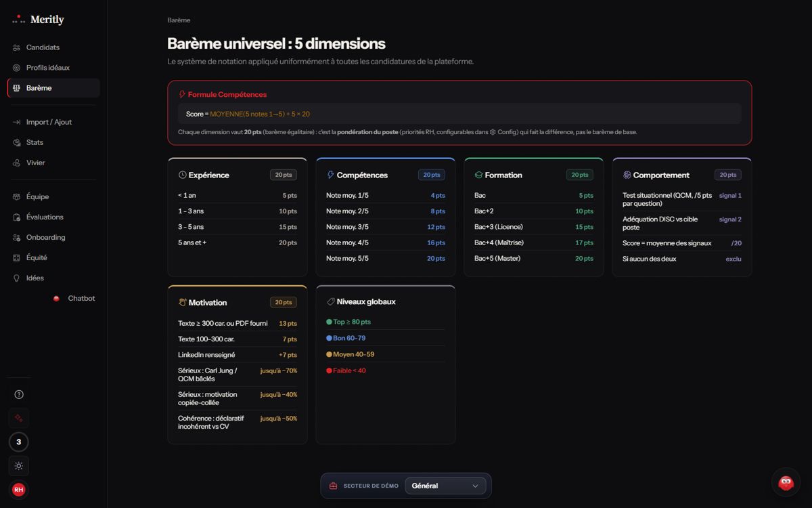Click the Formule Compétences lightning icon
Viewport: 812px width, 508px height.
[182, 95]
